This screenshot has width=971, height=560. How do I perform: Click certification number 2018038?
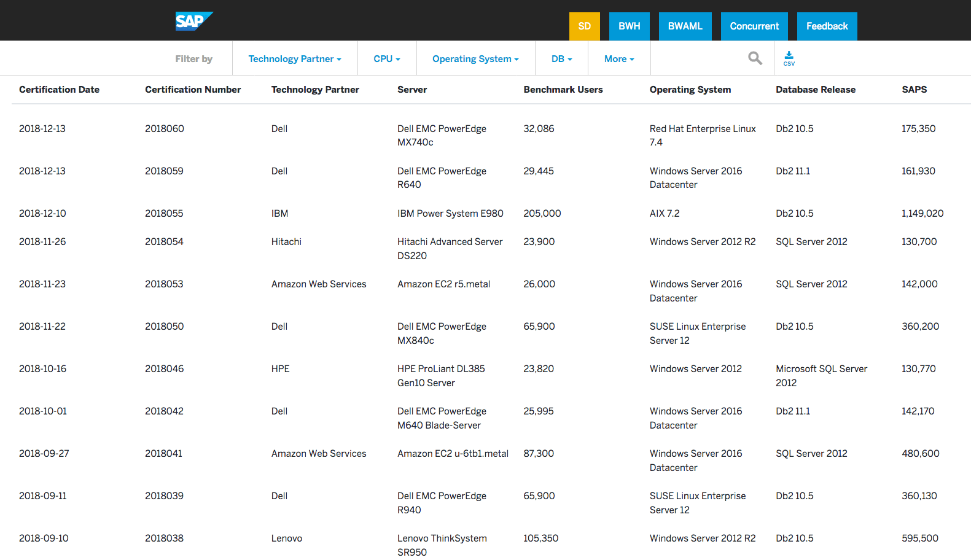coord(164,539)
